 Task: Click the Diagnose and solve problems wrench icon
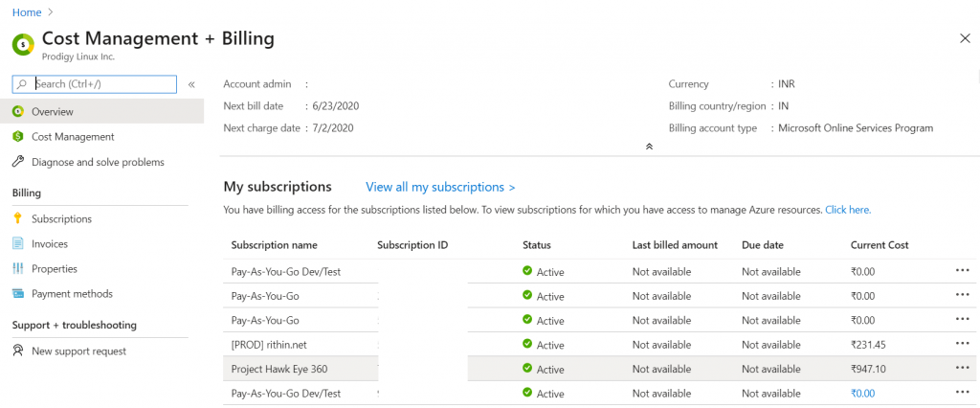pos(18,162)
